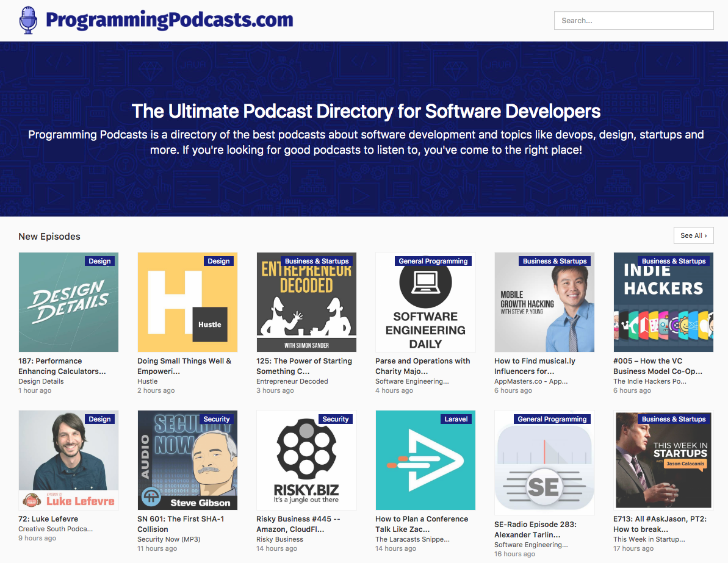The height and width of the screenshot is (563, 728).
Task: Select Business & Startups tag on Entrepreneur Decoded
Action: coord(317,261)
